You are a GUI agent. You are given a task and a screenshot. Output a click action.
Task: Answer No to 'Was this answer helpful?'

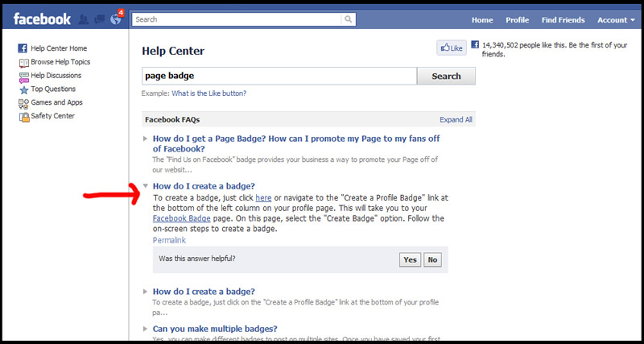coord(432,259)
